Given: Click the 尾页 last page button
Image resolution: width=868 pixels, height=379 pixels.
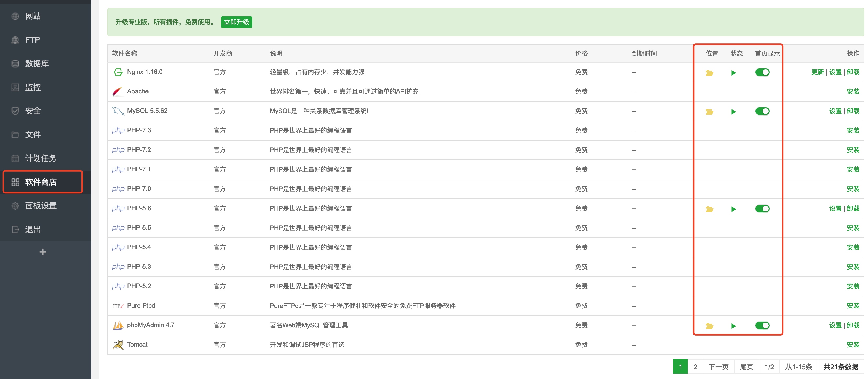Looking at the screenshot, I should pyautogui.click(x=746, y=367).
